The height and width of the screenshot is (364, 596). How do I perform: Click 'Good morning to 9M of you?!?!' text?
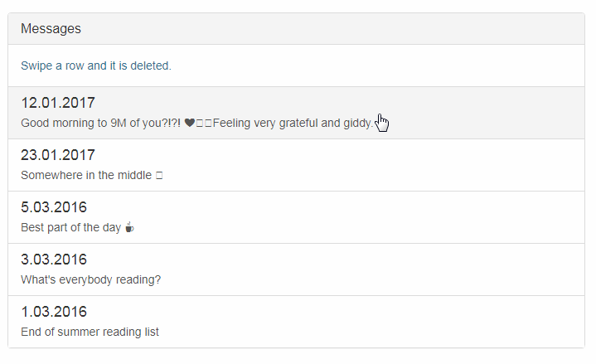tap(100, 124)
